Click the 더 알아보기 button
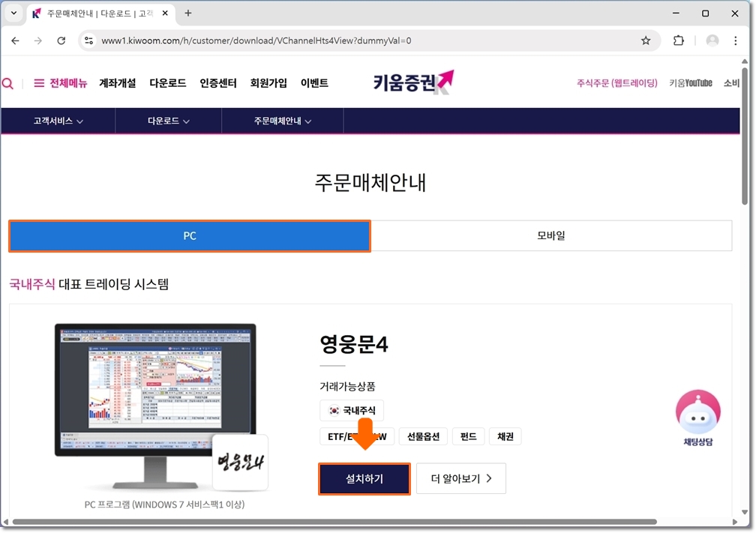Screen dimensions: 756x533 click(x=461, y=478)
